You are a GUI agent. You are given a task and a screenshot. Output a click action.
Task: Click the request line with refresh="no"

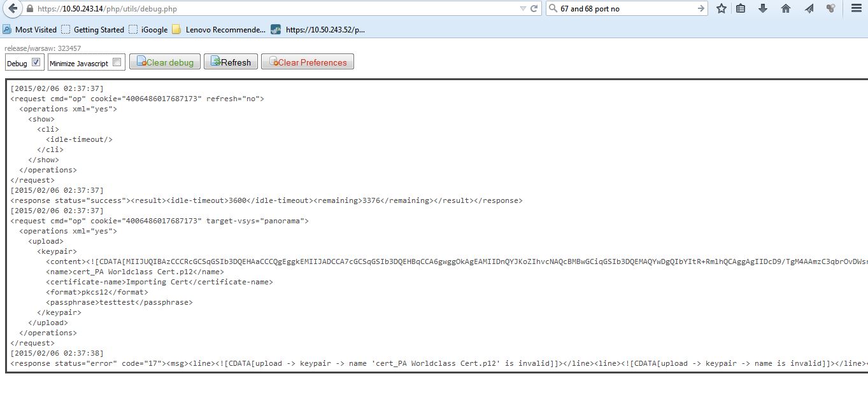[137, 99]
